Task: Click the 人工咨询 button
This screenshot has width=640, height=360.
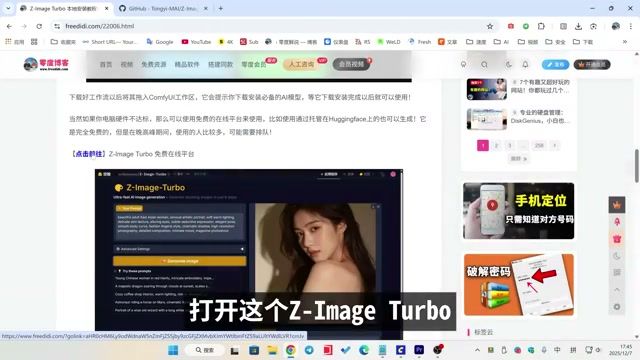Action: 302,64
